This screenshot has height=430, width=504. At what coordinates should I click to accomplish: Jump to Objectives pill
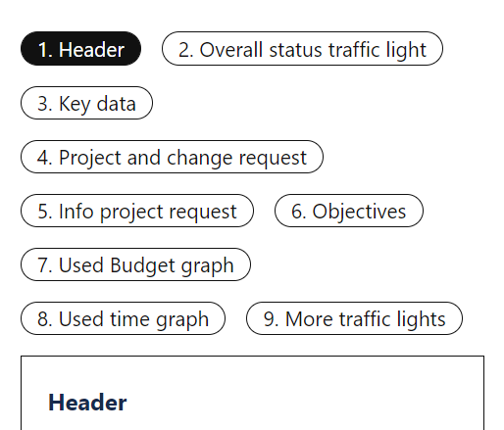[x=349, y=211]
